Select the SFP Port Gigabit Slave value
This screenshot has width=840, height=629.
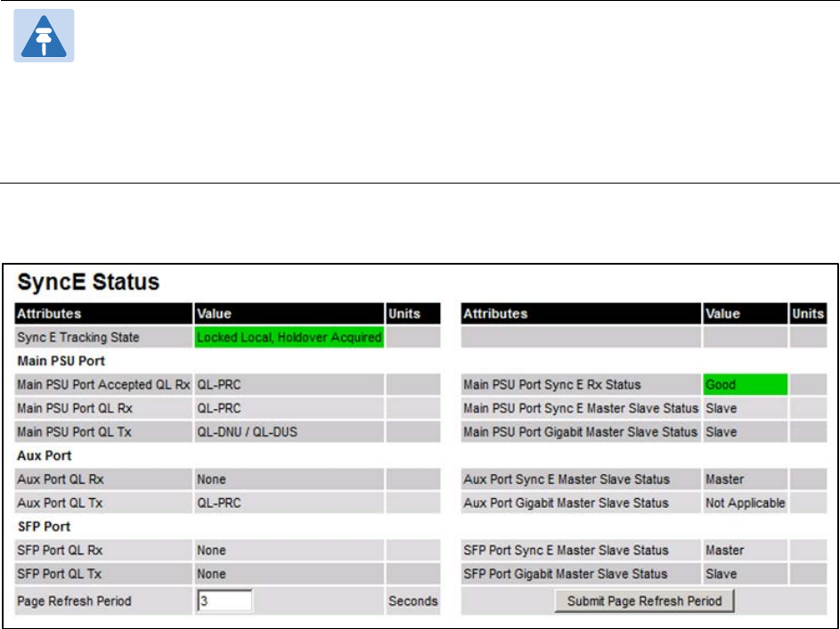pyautogui.click(x=721, y=574)
